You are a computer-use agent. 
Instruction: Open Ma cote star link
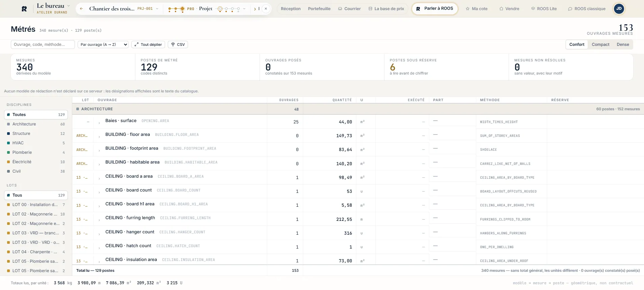[477, 9]
